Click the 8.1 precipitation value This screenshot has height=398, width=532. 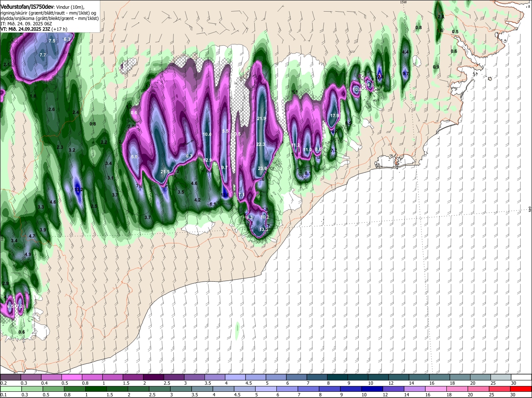pos(308,173)
